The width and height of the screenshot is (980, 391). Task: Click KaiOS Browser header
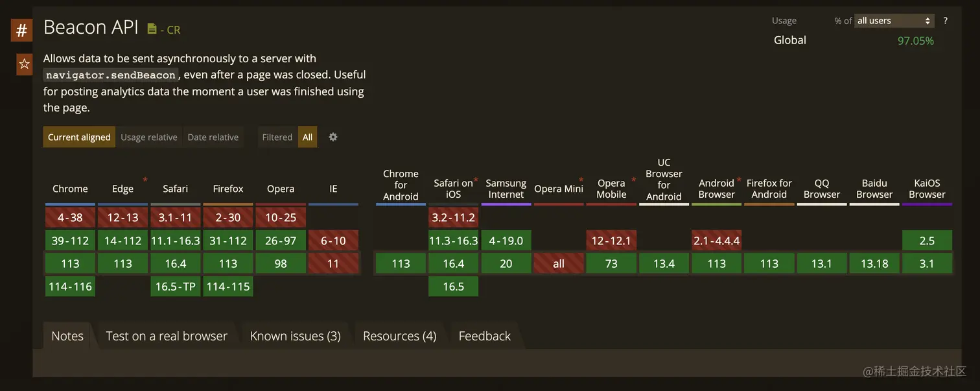(927, 189)
